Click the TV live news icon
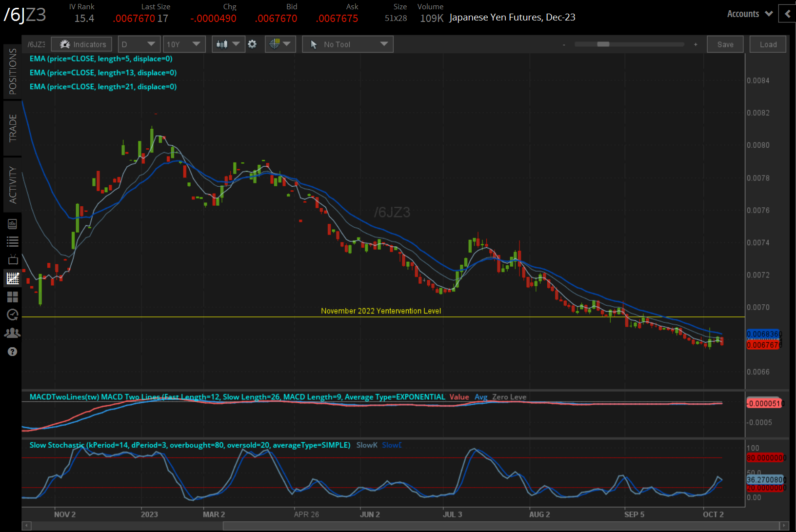The width and height of the screenshot is (796, 532). coord(13,260)
